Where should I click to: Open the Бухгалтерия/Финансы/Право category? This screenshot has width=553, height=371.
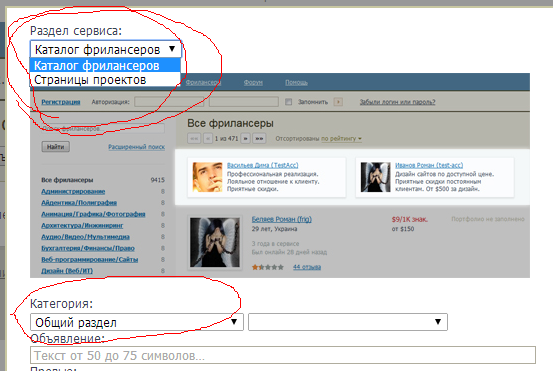[x=88, y=248]
